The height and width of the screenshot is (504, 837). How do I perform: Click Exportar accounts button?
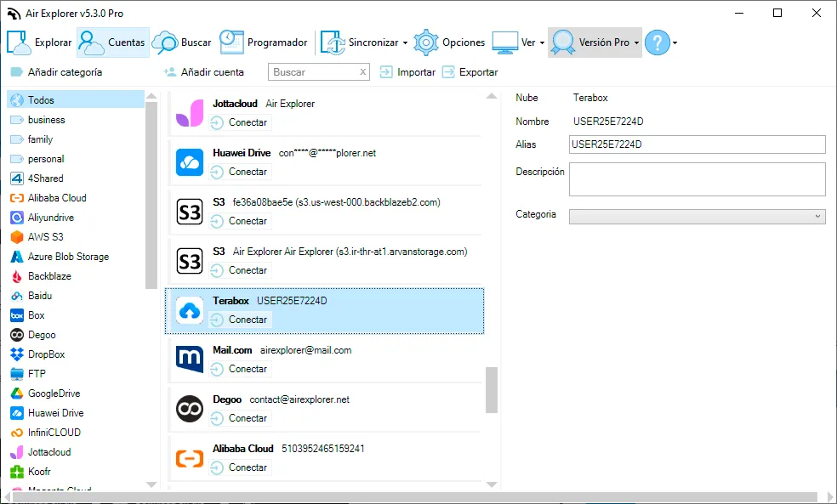pyautogui.click(x=470, y=72)
